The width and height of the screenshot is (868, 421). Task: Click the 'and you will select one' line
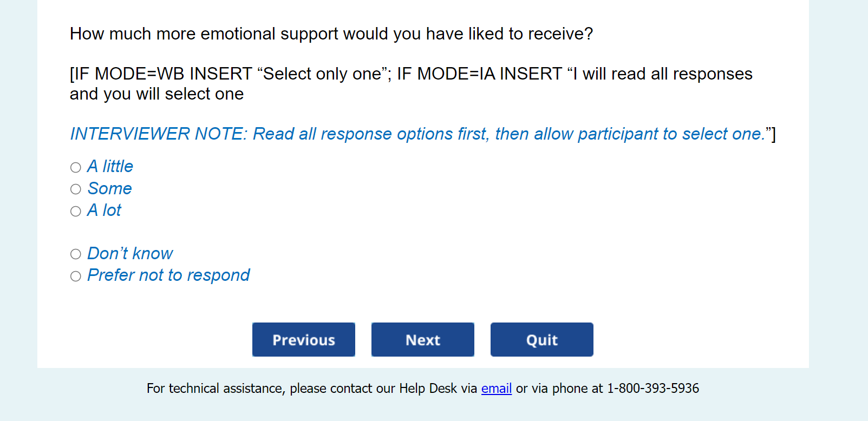point(156,94)
